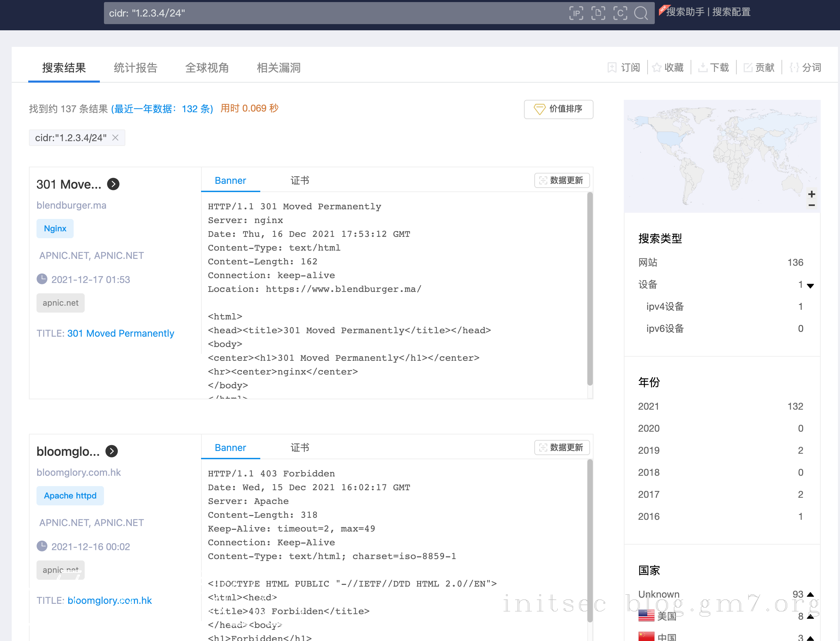Click the 下载 download icon
Image resolution: width=840 pixels, height=641 pixels.
point(702,67)
